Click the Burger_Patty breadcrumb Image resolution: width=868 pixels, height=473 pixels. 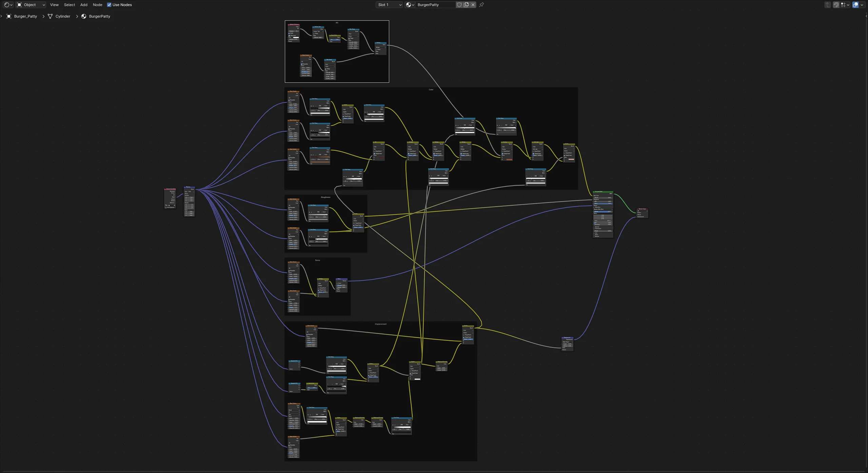coord(25,16)
